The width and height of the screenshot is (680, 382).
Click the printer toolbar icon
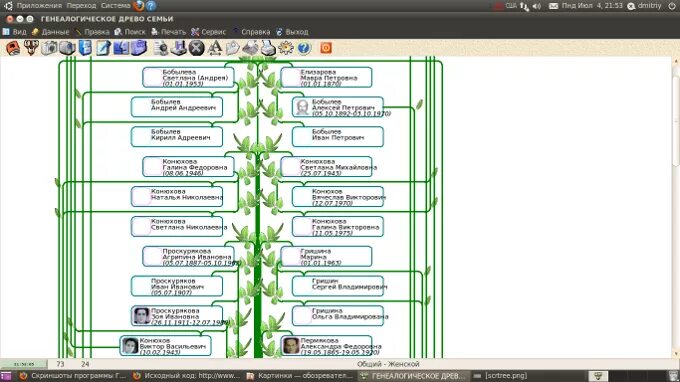coord(268,48)
